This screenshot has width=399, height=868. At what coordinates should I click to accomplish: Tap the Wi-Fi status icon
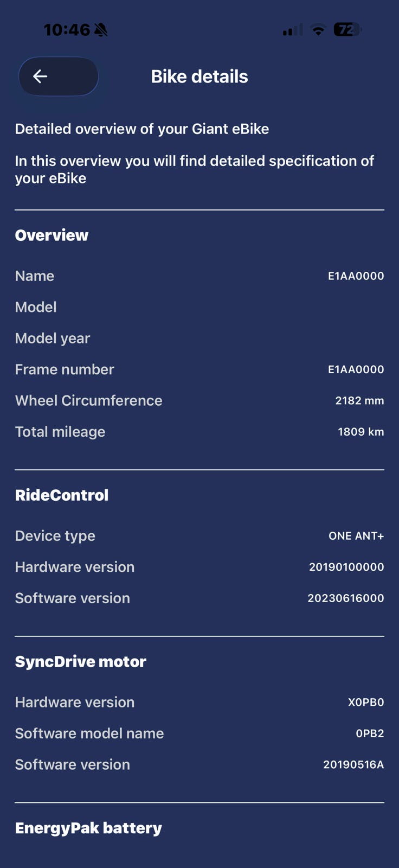(x=318, y=30)
